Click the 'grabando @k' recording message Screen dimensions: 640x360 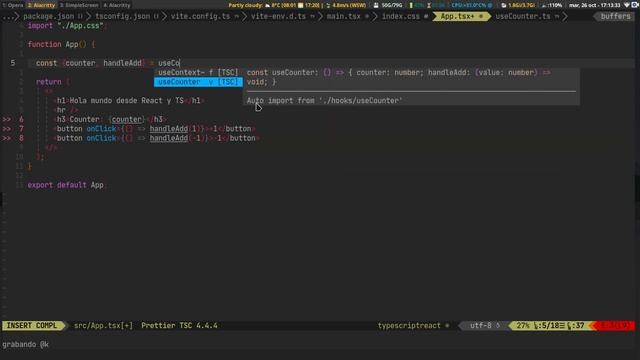click(25, 344)
